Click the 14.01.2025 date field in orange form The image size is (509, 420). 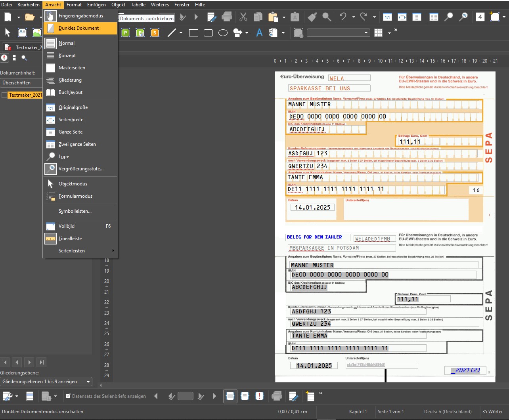point(312,207)
